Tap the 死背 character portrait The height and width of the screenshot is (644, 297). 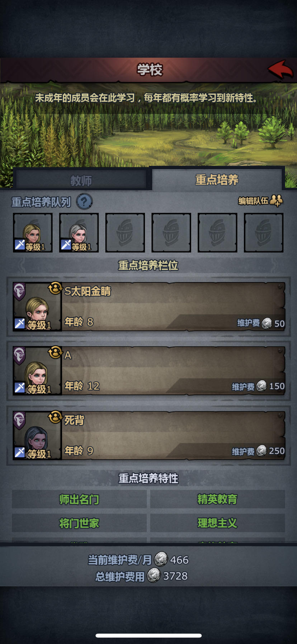click(x=37, y=436)
